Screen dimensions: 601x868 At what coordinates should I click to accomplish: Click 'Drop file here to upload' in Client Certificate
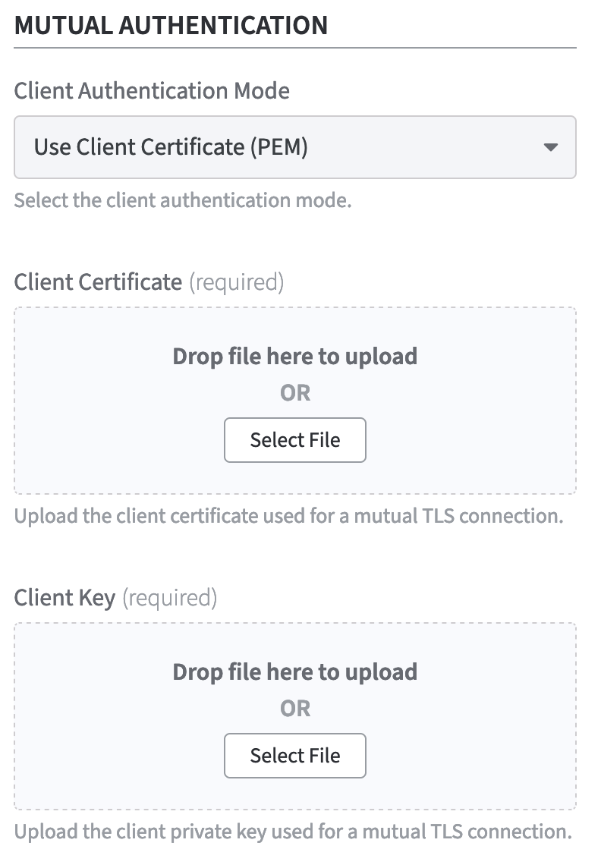click(x=294, y=356)
